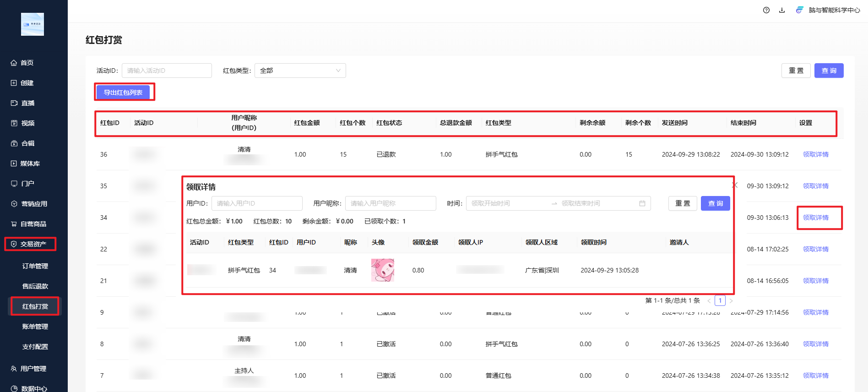
Task: Click 领取详情 link for red packet 36
Action: (x=815, y=154)
